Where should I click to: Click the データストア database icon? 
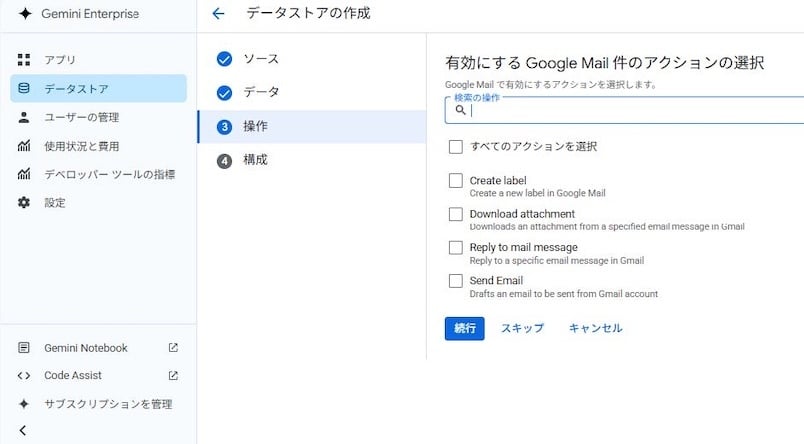[x=24, y=88]
